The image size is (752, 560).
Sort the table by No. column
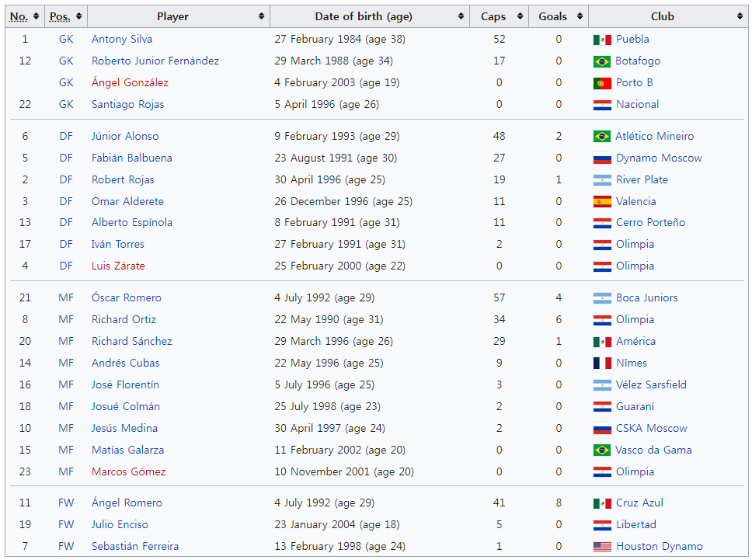25,16
